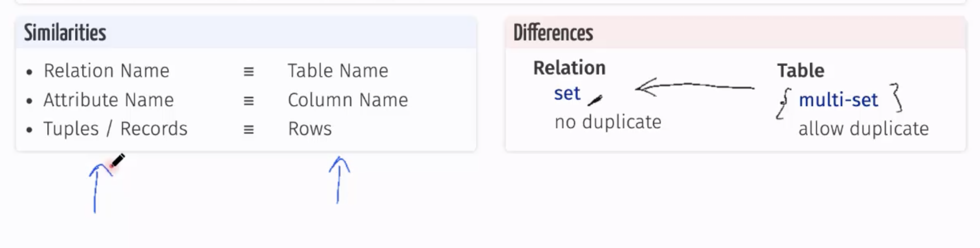This screenshot has width=980, height=248.
Task: Click the hand-drawn left brace before multi-set
Action: point(783,103)
